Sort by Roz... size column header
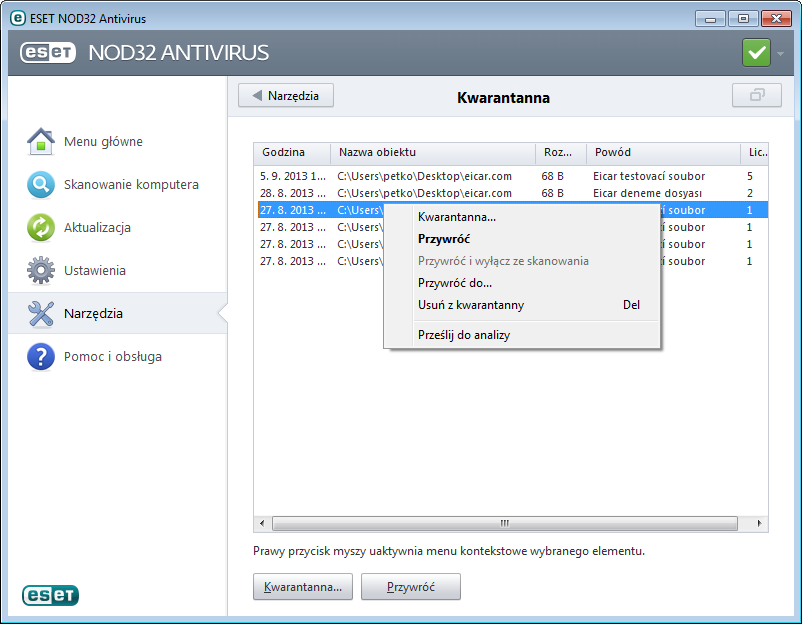 (x=561, y=152)
